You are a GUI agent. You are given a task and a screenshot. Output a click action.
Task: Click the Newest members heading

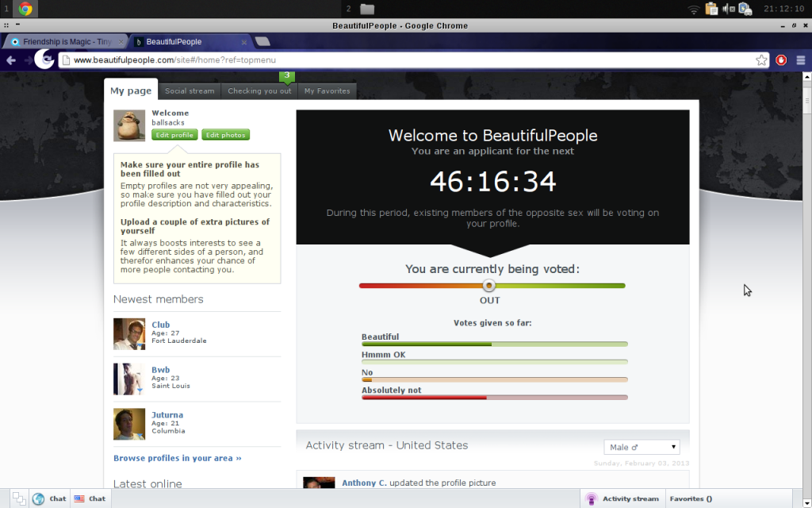click(159, 299)
